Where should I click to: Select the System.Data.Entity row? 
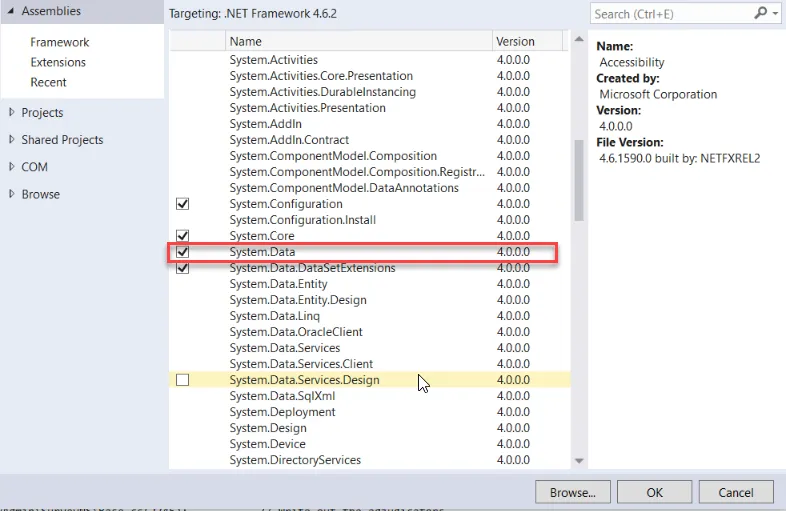tap(369, 284)
